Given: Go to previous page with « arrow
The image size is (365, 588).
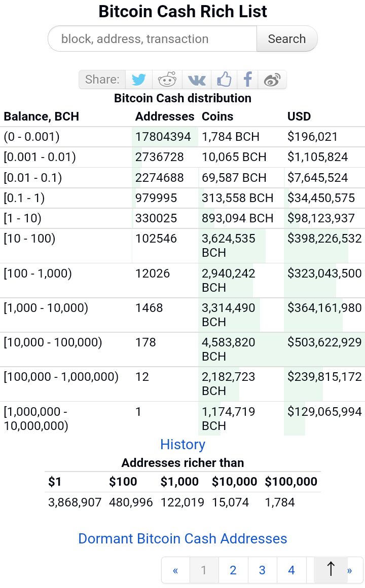Looking at the screenshot, I should pyautogui.click(x=175, y=570).
